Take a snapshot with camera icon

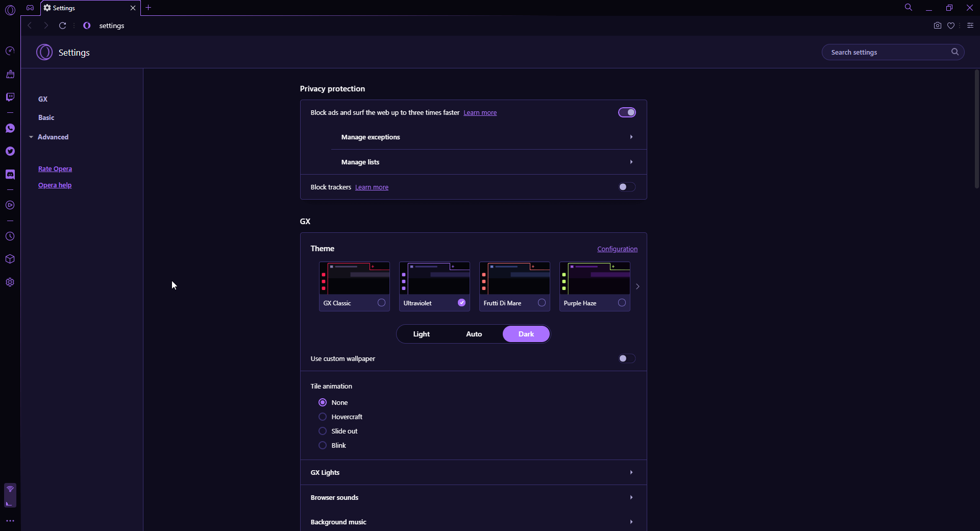[x=937, y=26]
